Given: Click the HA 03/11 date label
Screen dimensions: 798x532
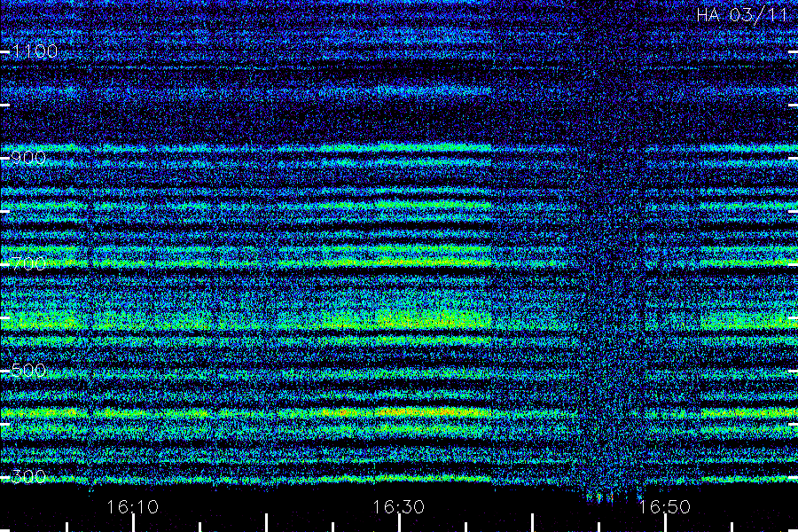Looking at the screenshot, I should 742,15.
